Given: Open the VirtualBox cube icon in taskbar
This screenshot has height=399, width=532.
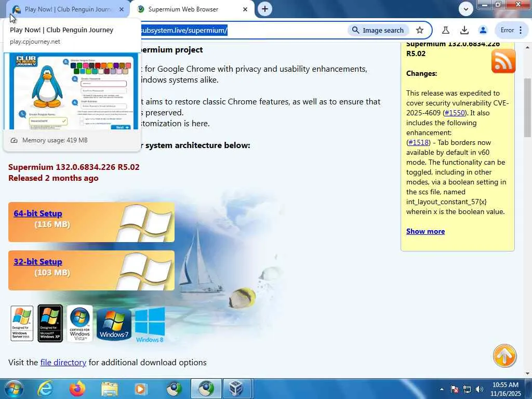Looking at the screenshot, I should point(236,389).
